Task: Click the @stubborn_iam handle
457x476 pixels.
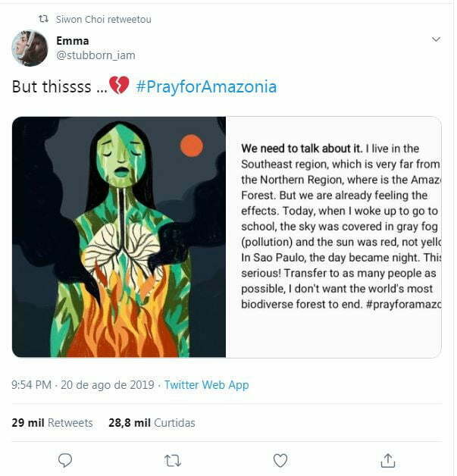Action: coord(95,55)
